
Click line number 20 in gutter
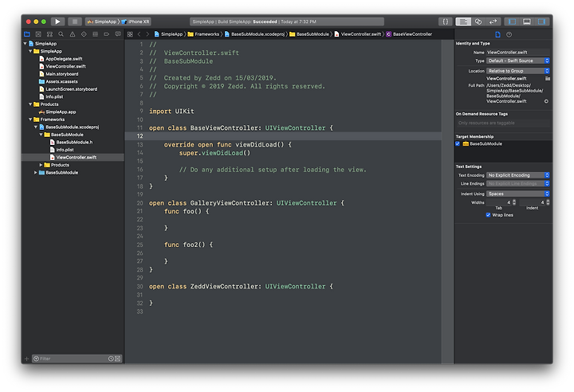click(140, 203)
